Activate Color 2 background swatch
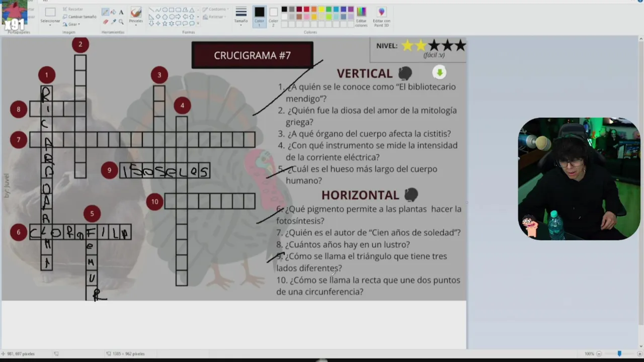The height and width of the screenshot is (362, 644). 273,17
